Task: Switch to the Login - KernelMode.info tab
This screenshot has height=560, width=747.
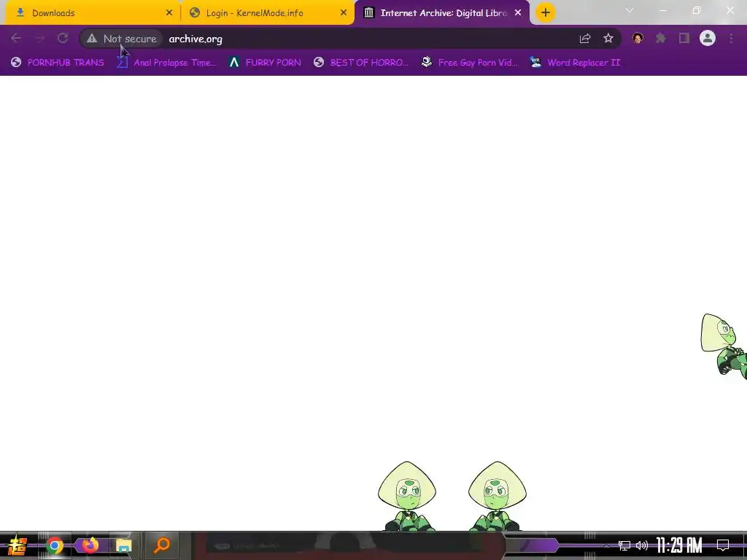Action: point(268,13)
